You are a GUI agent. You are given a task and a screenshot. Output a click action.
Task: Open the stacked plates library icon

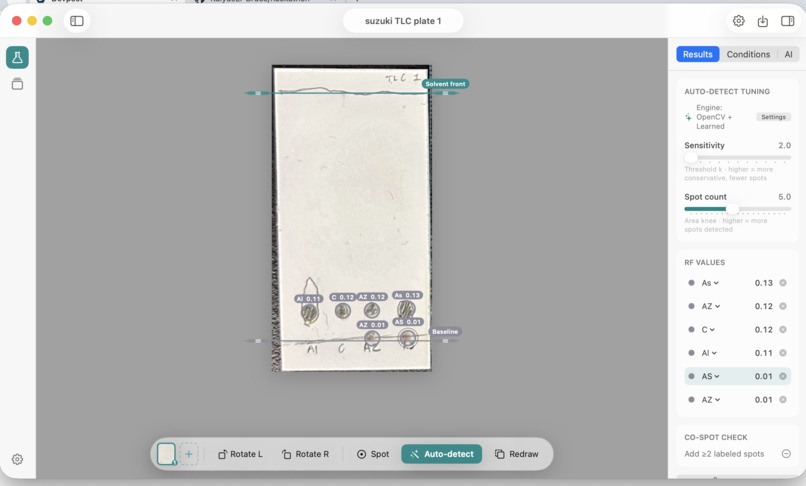pos(17,83)
